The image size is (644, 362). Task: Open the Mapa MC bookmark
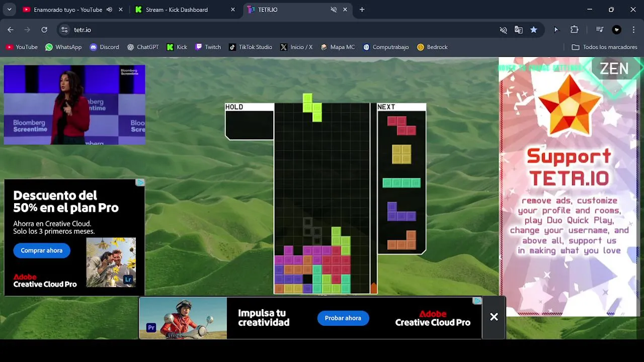[338, 47]
